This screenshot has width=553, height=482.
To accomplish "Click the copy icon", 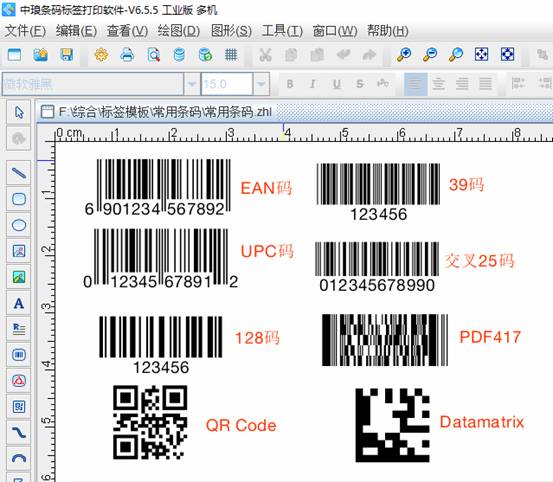I will tap(291, 55).
